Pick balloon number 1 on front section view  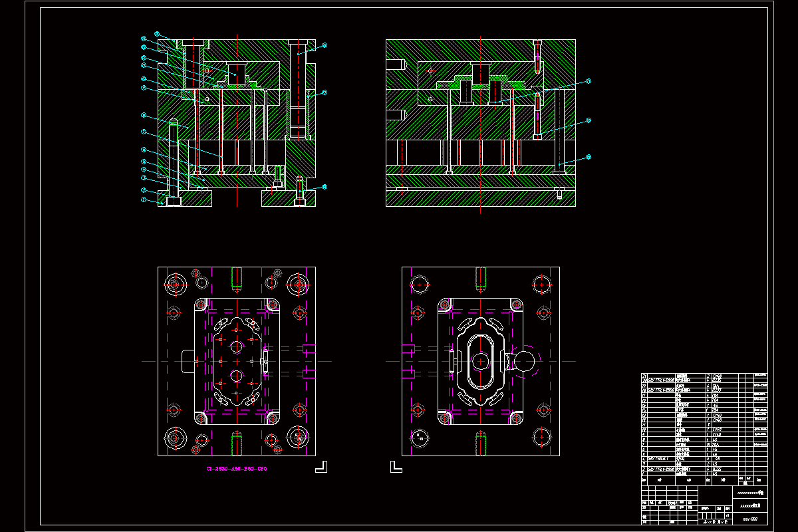pyautogui.click(x=143, y=199)
